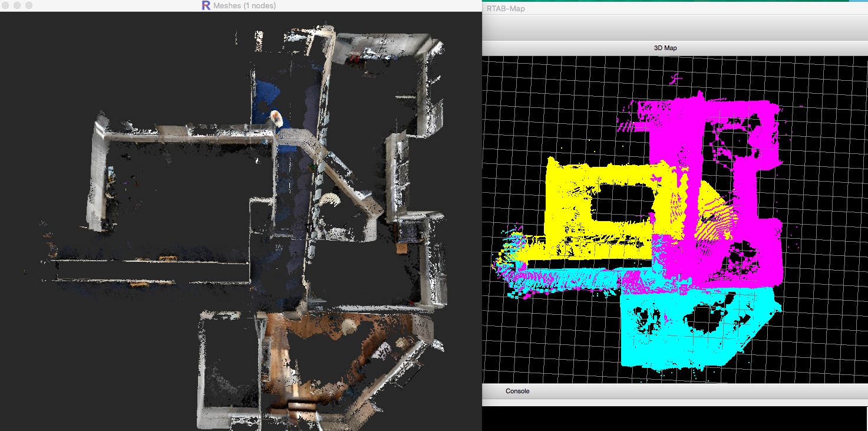
Task: Zoom the Meshes window with third title button
Action: click(28, 5)
